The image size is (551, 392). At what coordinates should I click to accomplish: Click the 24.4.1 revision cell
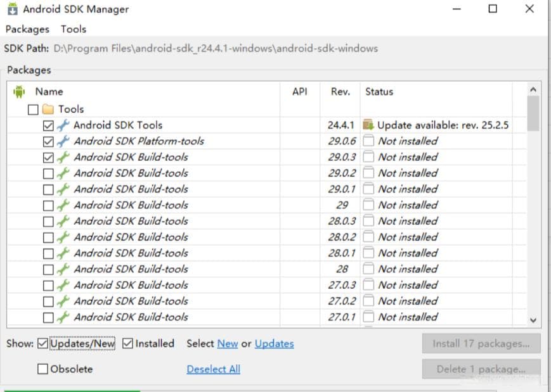340,125
